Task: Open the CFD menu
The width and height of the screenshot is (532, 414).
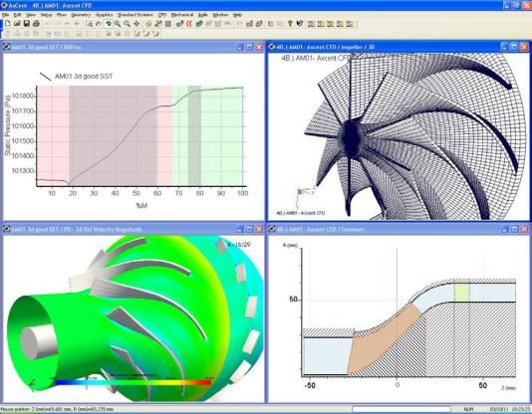Action: 162,15
